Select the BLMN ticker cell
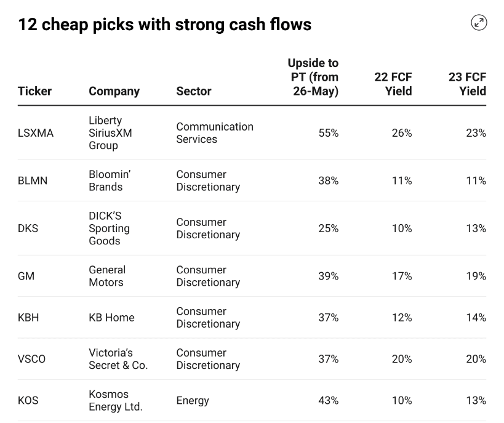Viewport: 504px width, 423px height. (33, 181)
